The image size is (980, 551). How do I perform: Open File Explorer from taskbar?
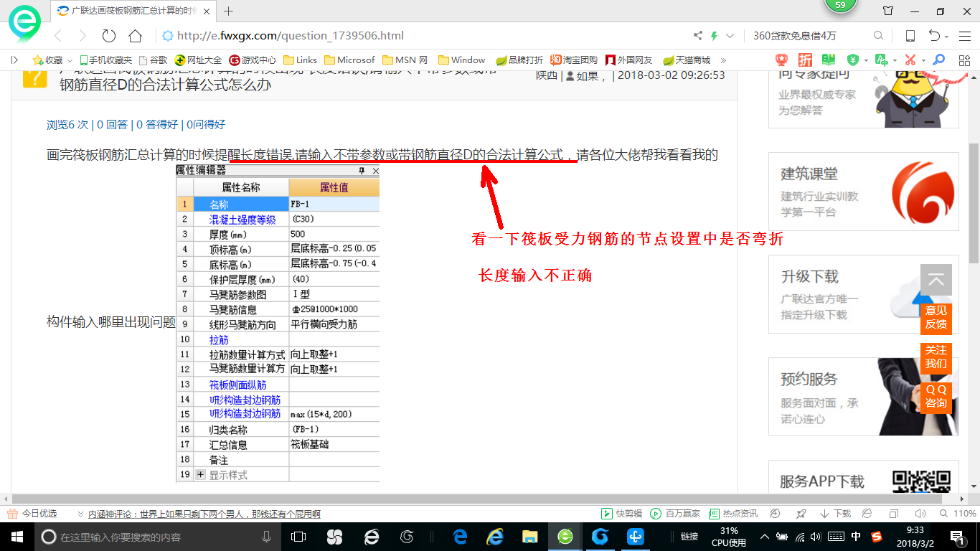(x=529, y=537)
